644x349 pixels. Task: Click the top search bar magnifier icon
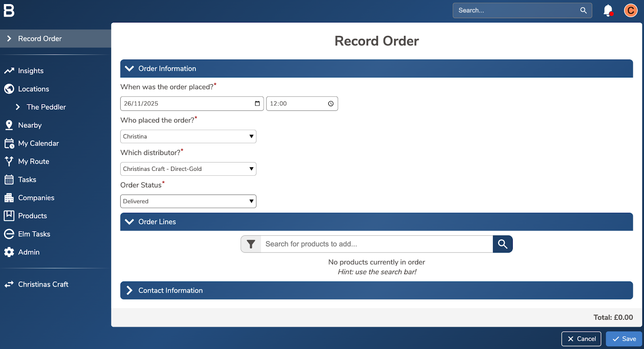(x=583, y=10)
